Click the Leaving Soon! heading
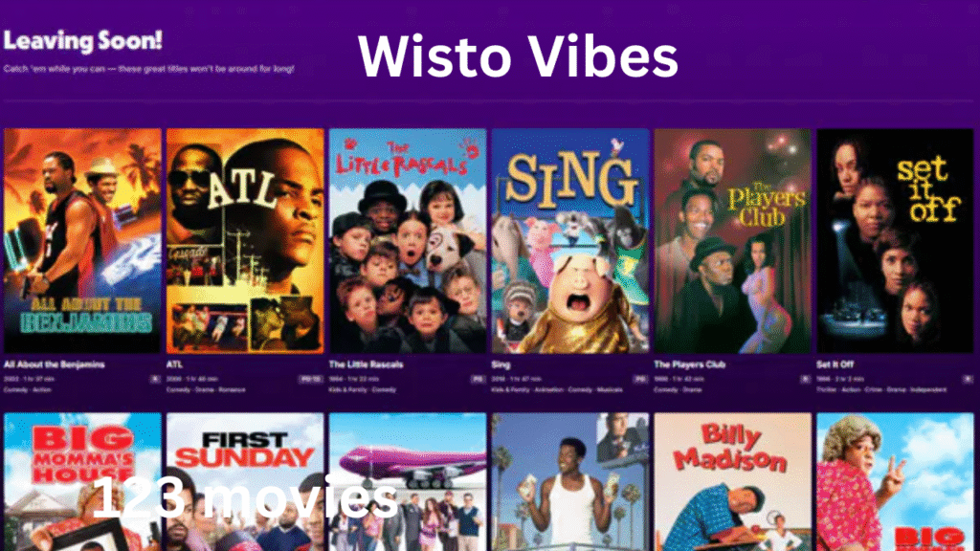The image size is (980, 551). [x=83, y=41]
